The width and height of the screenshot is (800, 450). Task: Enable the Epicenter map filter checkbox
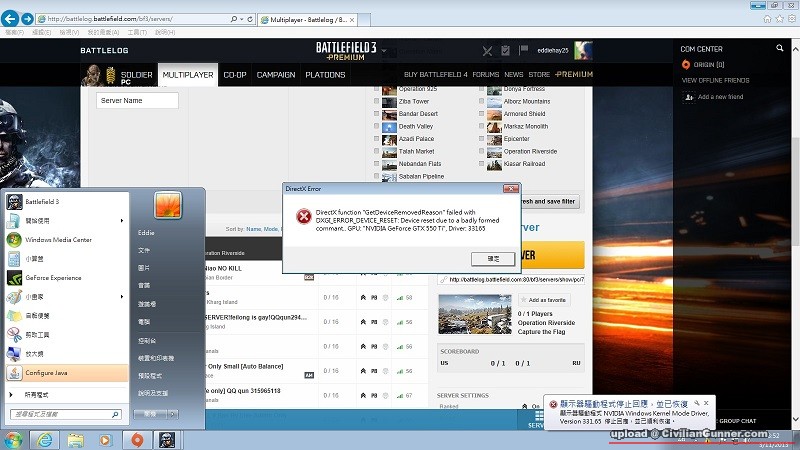point(482,139)
